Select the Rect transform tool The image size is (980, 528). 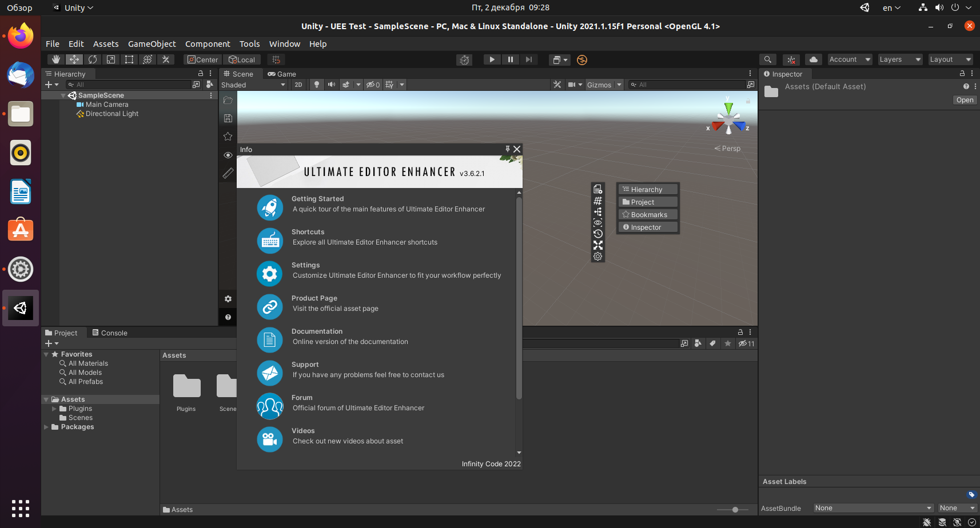click(x=129, y=59)
